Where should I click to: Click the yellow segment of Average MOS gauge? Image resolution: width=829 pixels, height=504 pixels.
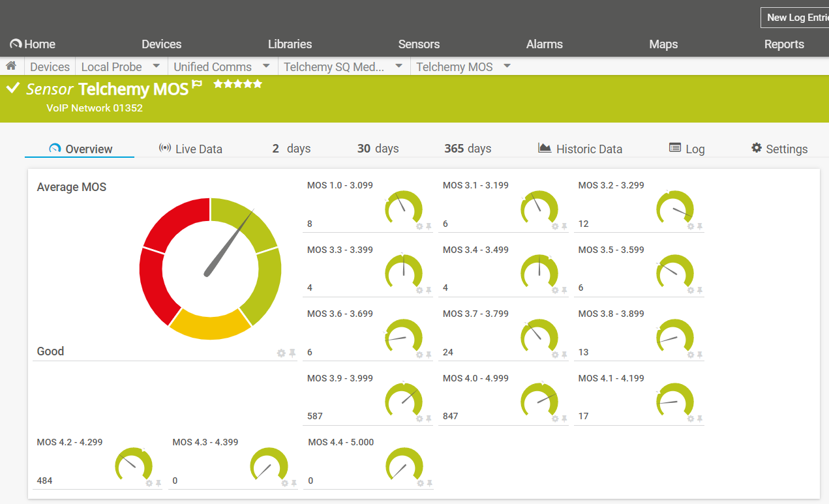(210, 324)
